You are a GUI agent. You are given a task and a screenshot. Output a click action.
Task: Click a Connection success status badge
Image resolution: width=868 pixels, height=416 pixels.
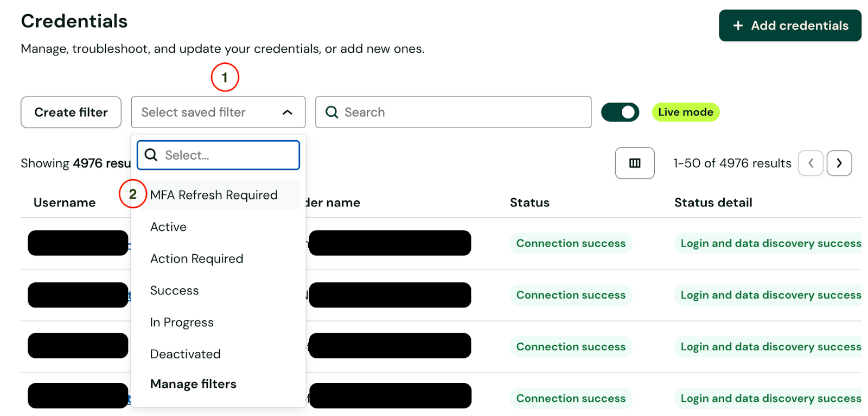(x=570, y=243)
